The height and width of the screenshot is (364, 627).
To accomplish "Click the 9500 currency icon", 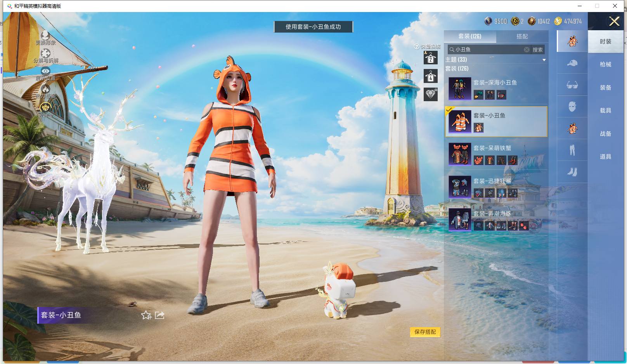I will click(488, 21).
